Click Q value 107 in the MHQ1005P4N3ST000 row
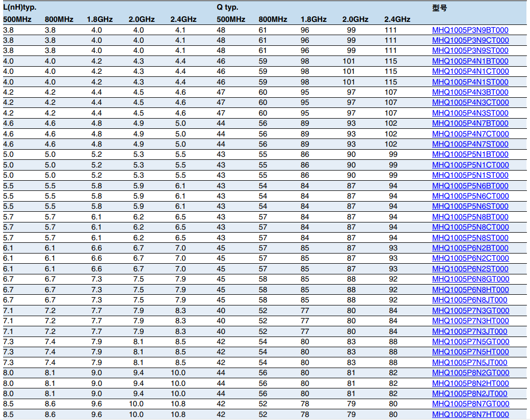Screen dimensions: 530x420 391,113
